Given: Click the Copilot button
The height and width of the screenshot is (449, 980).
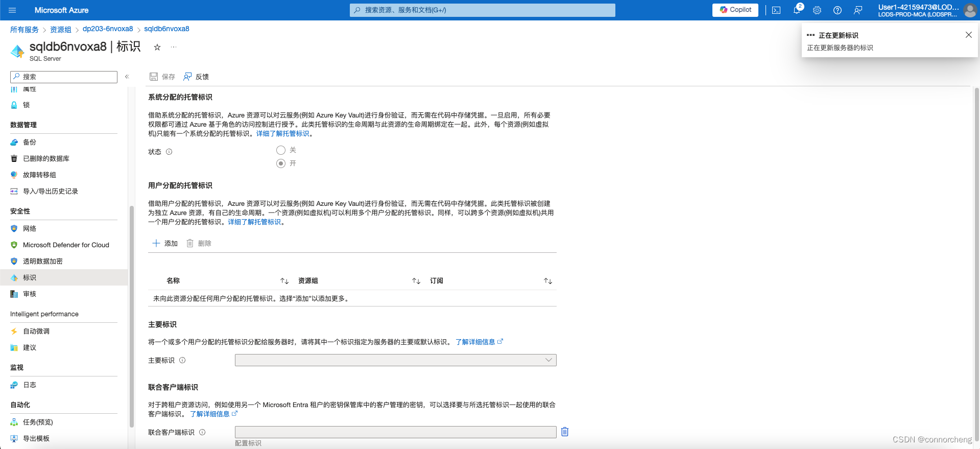Looking at the screenshot, I should (x=735, y=10).
